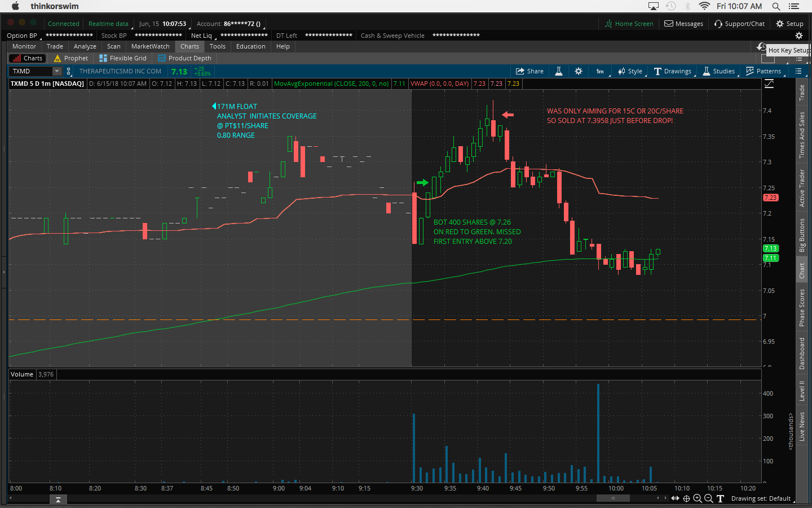Open the chart toolbar list menu icon
Screen dimensions: 812x508
pos(798,71)
